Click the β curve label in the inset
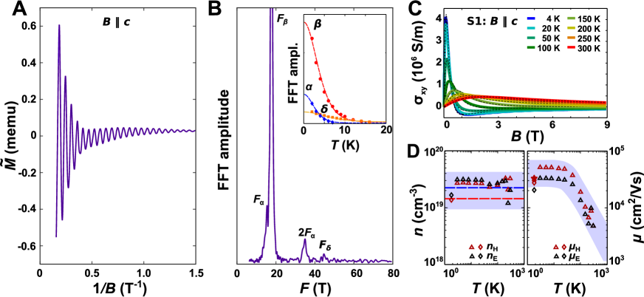 click(316, 23)
